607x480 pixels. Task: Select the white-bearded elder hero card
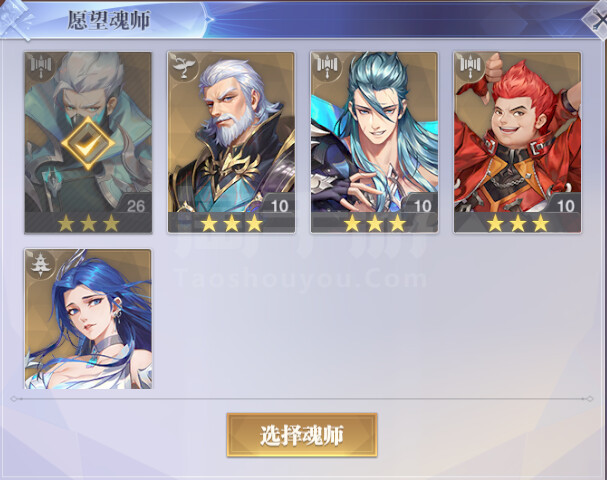point(231,142)
